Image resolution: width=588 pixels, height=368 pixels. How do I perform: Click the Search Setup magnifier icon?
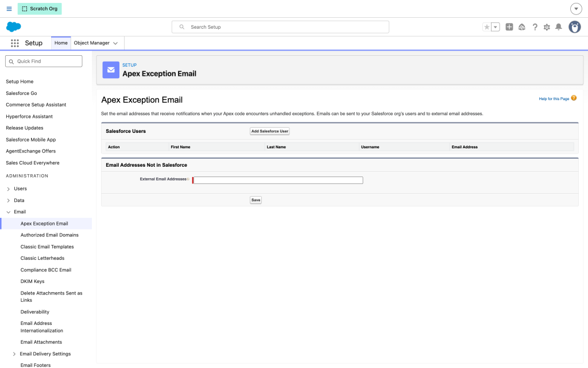pos(182,27)
